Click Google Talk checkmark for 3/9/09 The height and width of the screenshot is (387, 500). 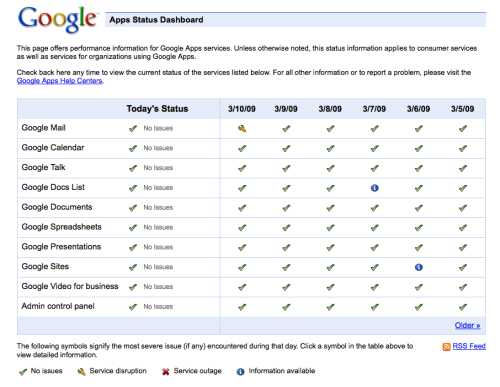pos(286,168)
